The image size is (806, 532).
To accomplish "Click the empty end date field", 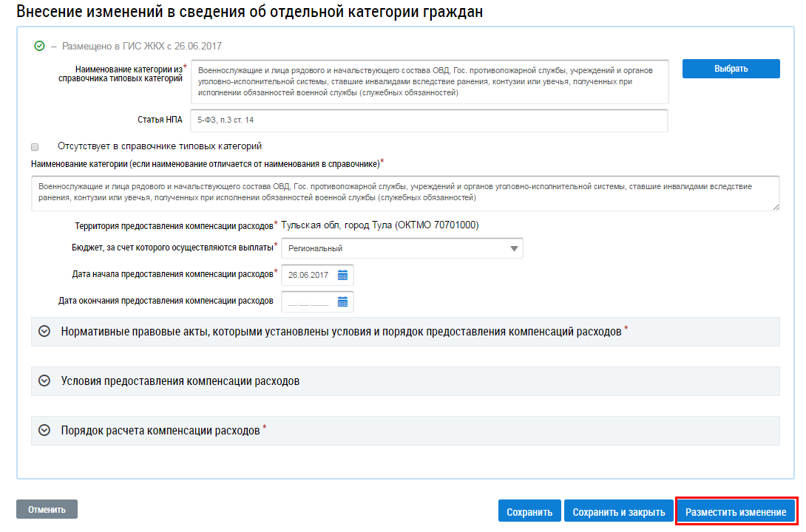I will coord(309,301).
